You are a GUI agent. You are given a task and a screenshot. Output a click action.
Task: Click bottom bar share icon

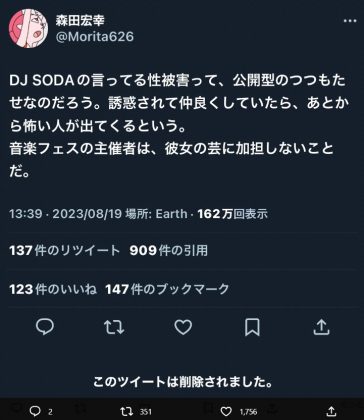(331, 411)
